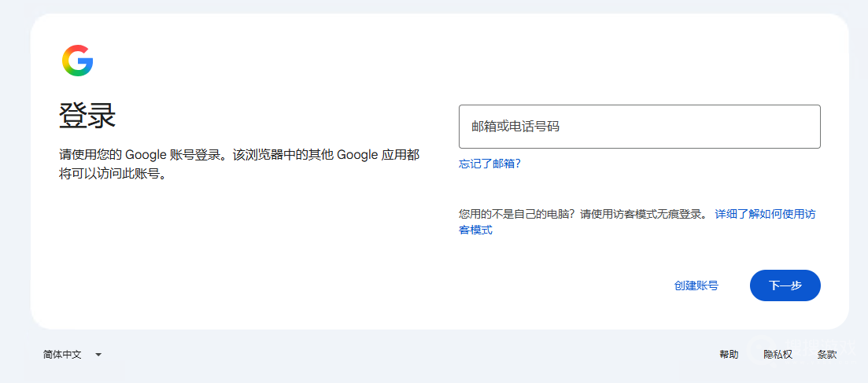Click the Google logo icon
Screen dimensions: 868x383
tap(77, 61)
